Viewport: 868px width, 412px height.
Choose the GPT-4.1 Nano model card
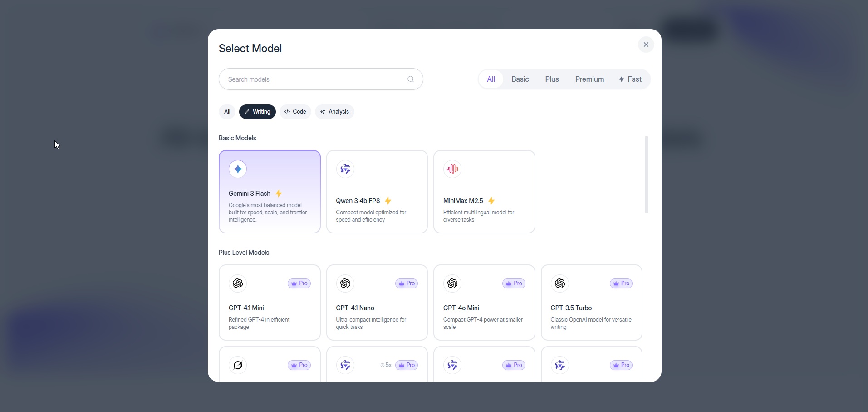click(377, 303)
